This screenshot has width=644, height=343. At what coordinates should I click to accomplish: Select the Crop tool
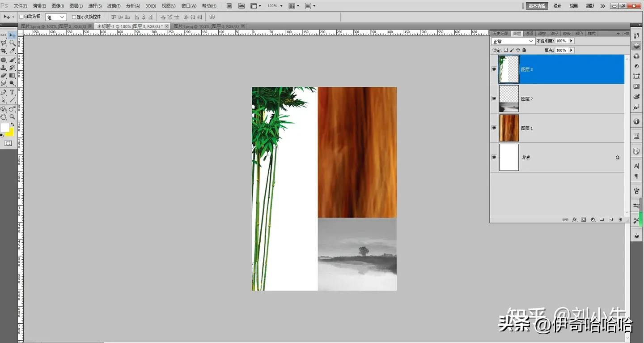pos(4,51)
